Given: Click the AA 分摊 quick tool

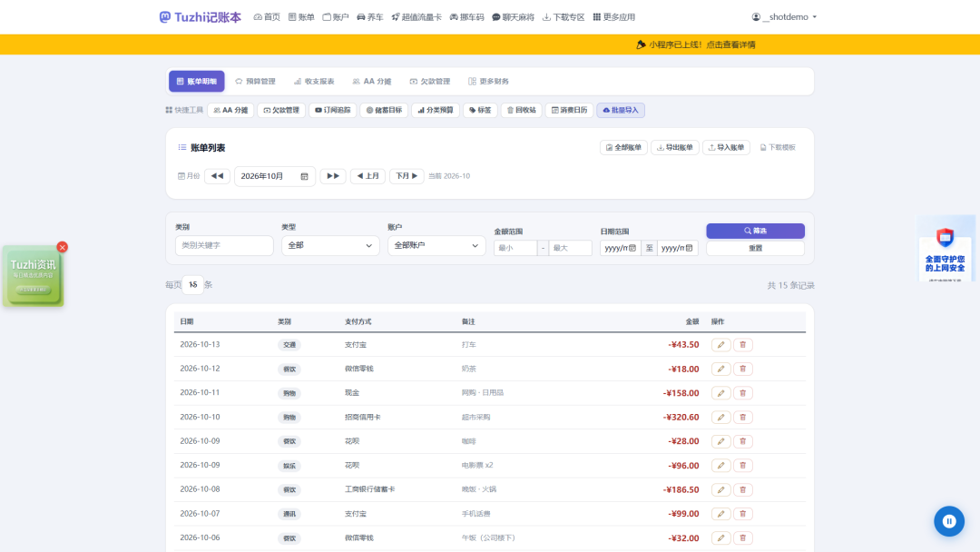Looking at the screenshot, I should click(x=230, y=110).
